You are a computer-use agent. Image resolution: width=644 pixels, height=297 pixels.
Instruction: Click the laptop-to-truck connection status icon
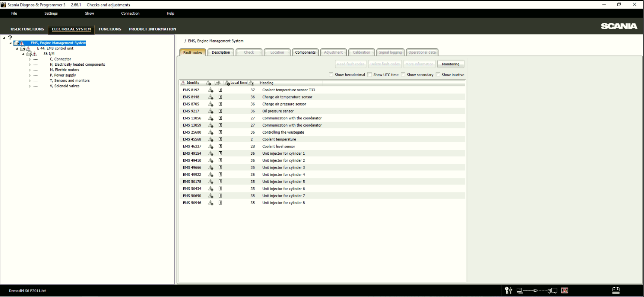tap(537, 291)
